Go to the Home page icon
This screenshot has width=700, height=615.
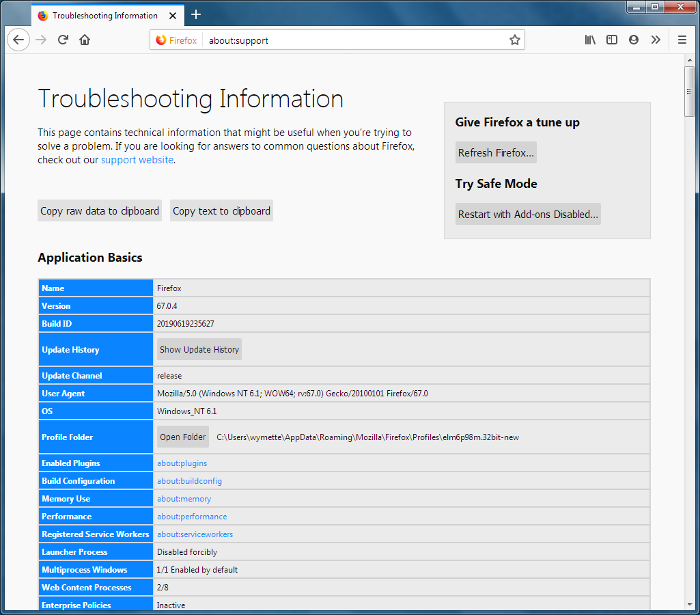(x=85, y=40)
